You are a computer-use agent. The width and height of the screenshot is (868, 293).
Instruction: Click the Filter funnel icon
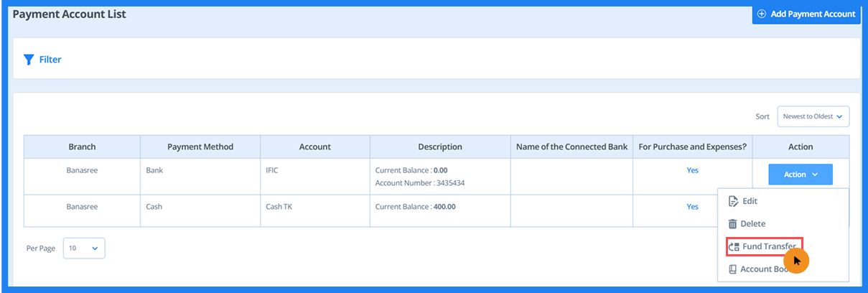tap(29, 60)
